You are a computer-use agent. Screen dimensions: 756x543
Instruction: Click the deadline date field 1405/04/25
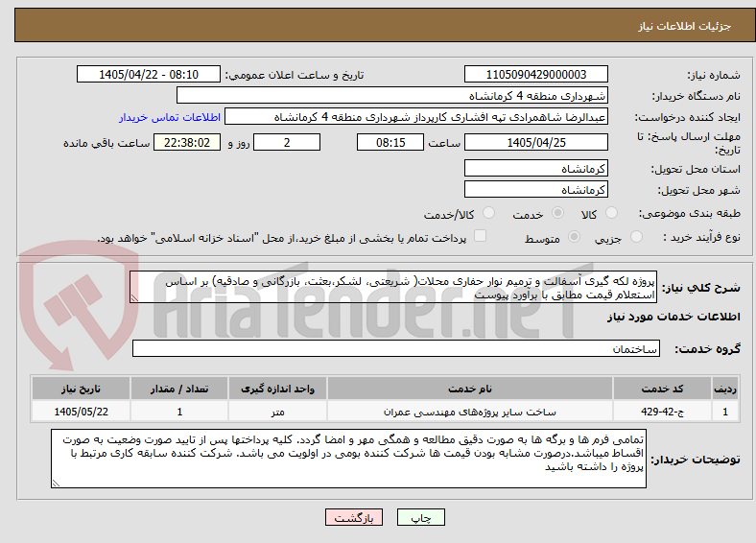click(536, 142)
